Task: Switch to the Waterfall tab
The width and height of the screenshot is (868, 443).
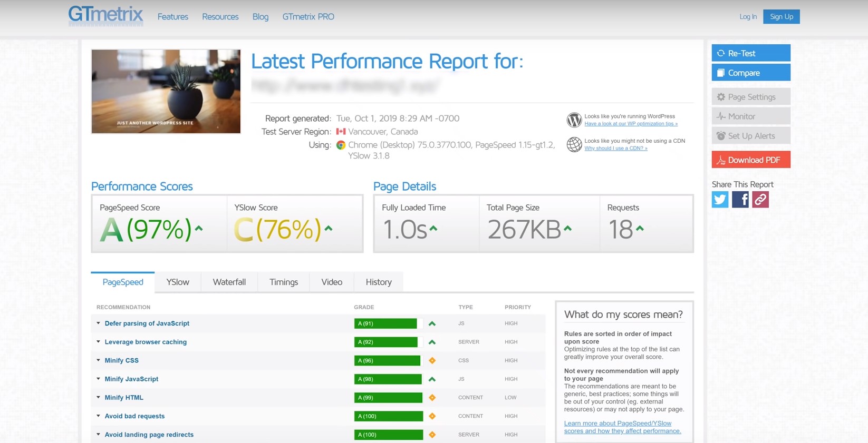Action: click(229, 282)
